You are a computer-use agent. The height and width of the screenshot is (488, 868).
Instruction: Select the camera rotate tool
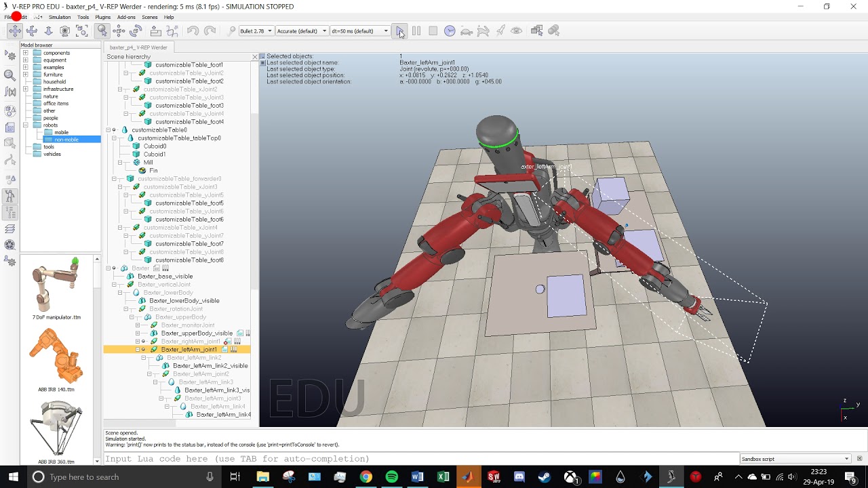point(32,30)
